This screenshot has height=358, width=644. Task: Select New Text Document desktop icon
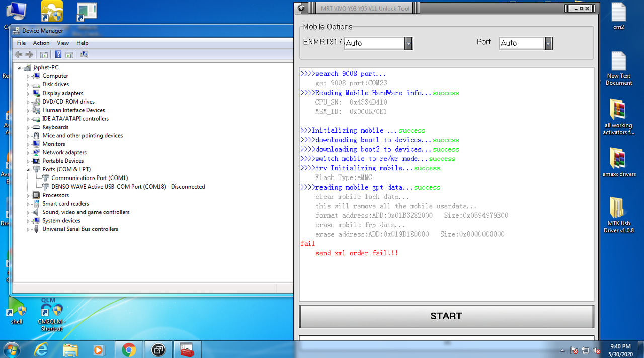point(618,68)
